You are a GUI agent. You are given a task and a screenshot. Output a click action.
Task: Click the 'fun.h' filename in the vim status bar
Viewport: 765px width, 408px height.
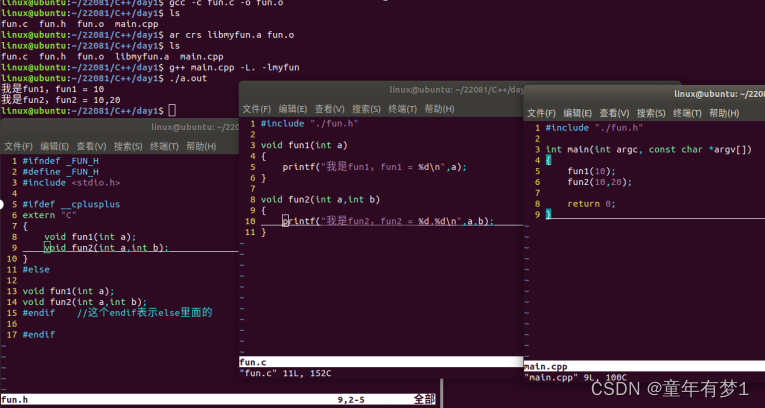point(15,400)
